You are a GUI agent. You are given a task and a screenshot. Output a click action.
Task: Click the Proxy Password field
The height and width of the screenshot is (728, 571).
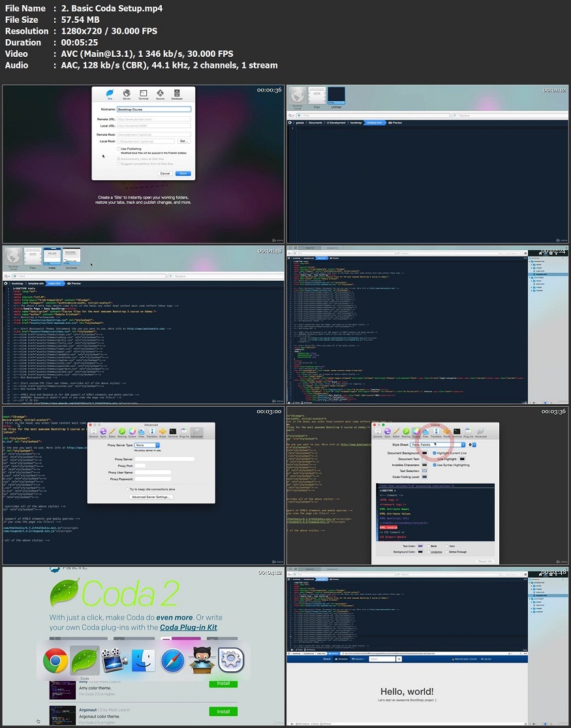153,479
